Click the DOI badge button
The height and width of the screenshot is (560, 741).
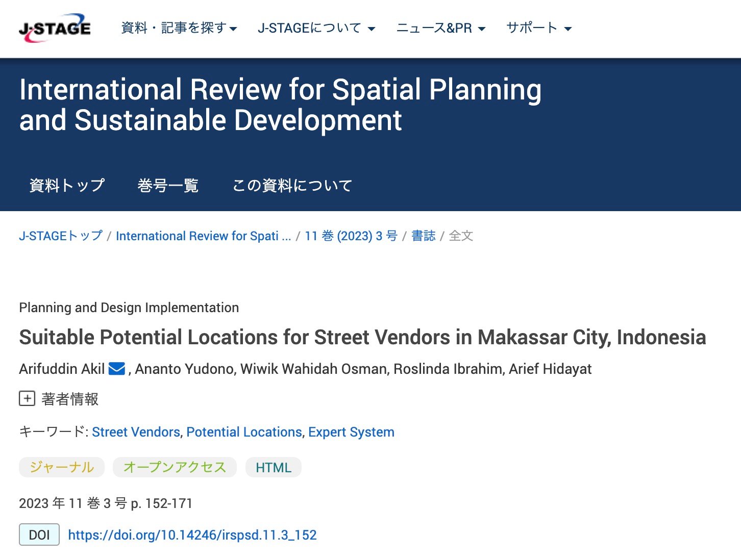point(39,535)
